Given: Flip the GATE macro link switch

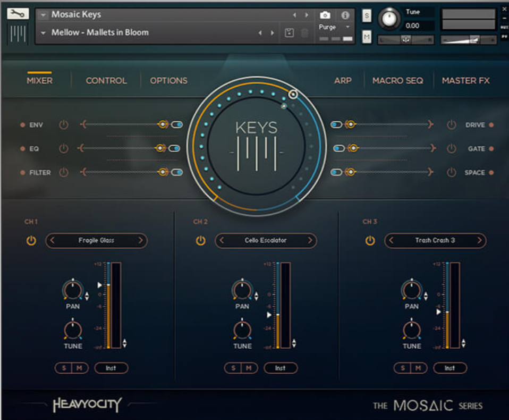Looking at the screenshot, I should 339,148.
